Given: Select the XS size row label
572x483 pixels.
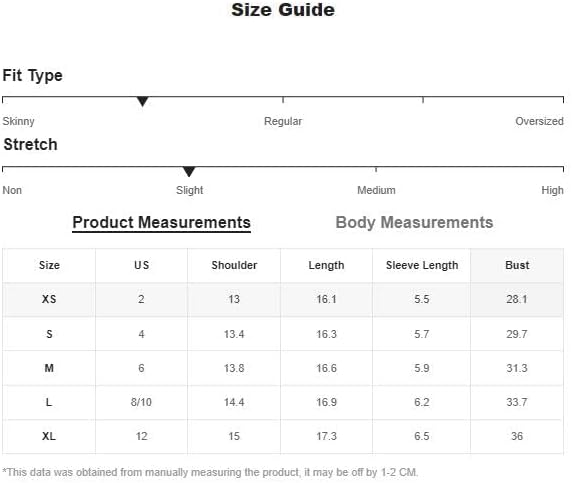Looking at the screenshot, I should pos(49,299).
